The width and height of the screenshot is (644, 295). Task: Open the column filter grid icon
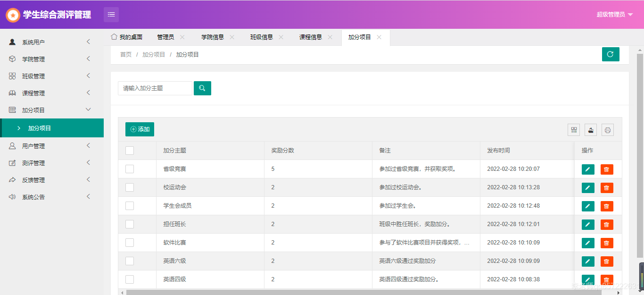(x=574, y=130)
